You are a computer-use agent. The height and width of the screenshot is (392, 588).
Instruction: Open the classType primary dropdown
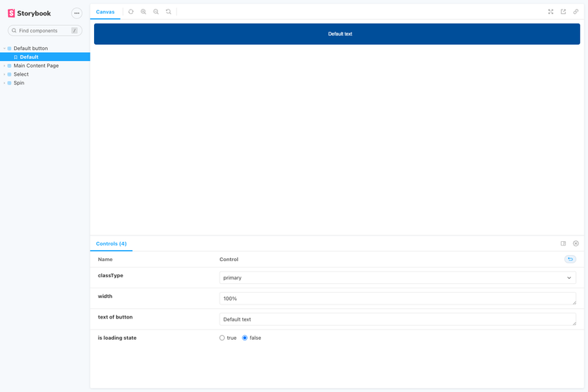click(x=398, y=278)
